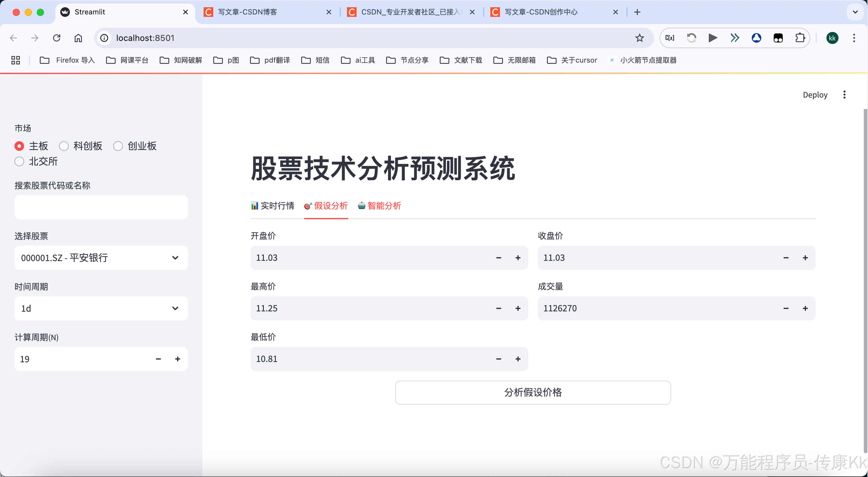Open the 关于cursor bookmark folder
This screenshot has height=477, width=868.
(x=572, y=60)
